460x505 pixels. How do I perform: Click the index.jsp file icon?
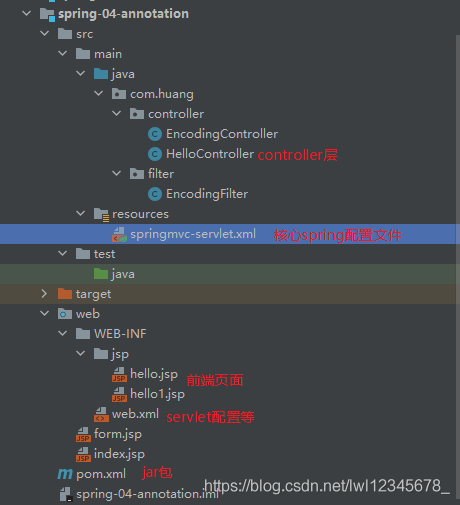(x=83, y=454)
